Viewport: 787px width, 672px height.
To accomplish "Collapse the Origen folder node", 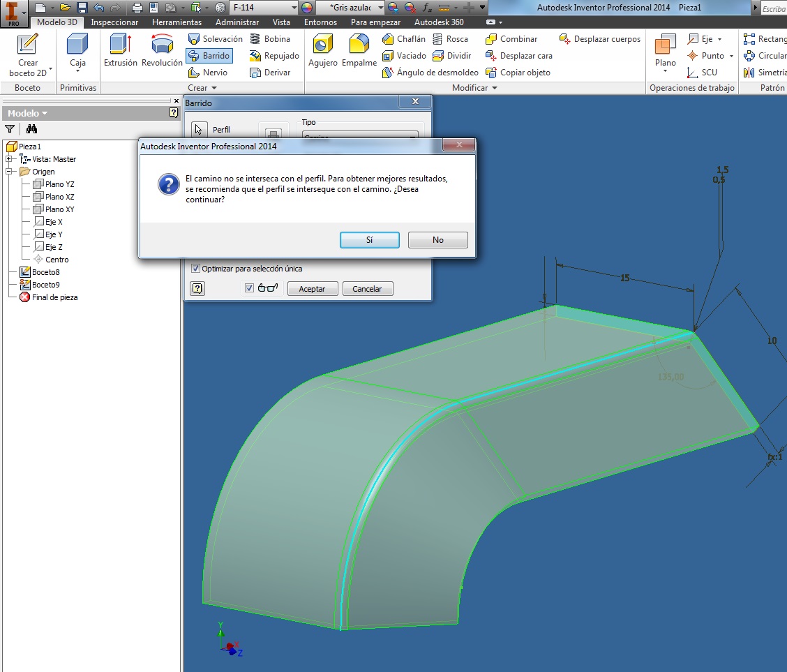I will 8,172.
